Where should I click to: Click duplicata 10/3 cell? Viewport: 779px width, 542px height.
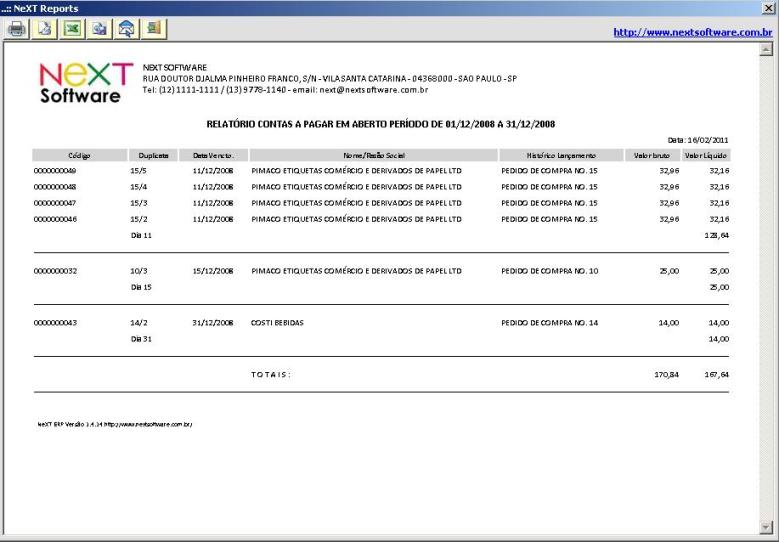[139, 271]
